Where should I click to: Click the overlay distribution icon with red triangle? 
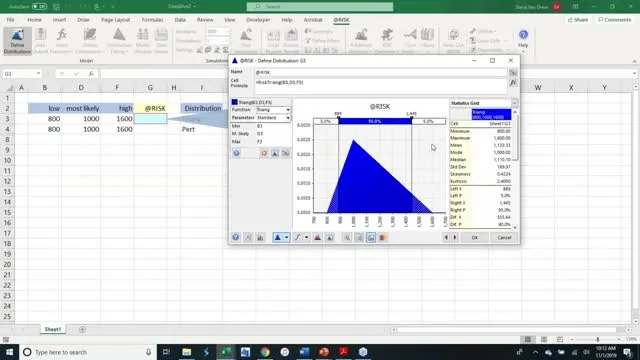(318, 237)
